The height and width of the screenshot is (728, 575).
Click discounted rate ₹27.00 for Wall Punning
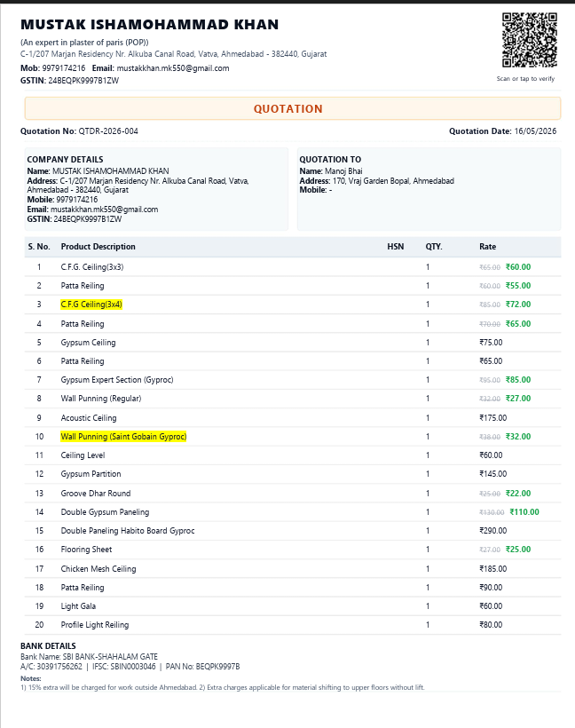pos(518,399)
